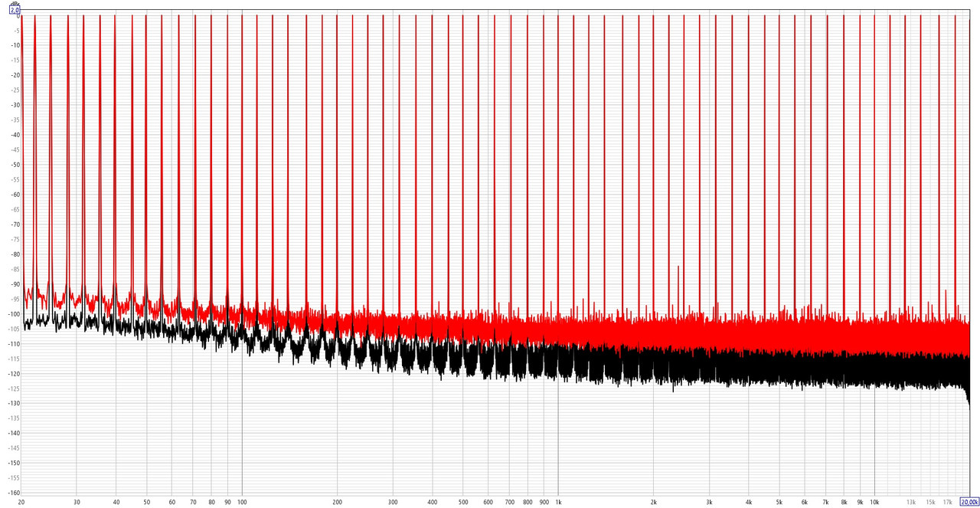Select the -75 label on the dB axis
This screenshot has height=508, width=980.
point(15,240)
